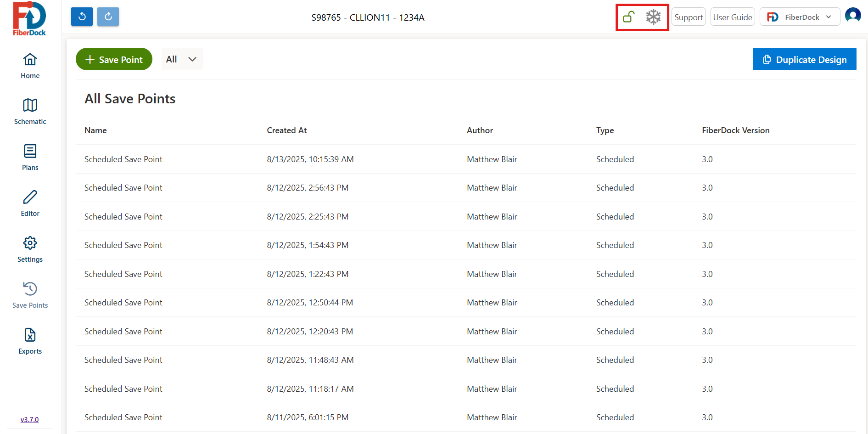The image size is (868, 434).
Task: Open Settings gear in sidebar
Action: [30, 249]
